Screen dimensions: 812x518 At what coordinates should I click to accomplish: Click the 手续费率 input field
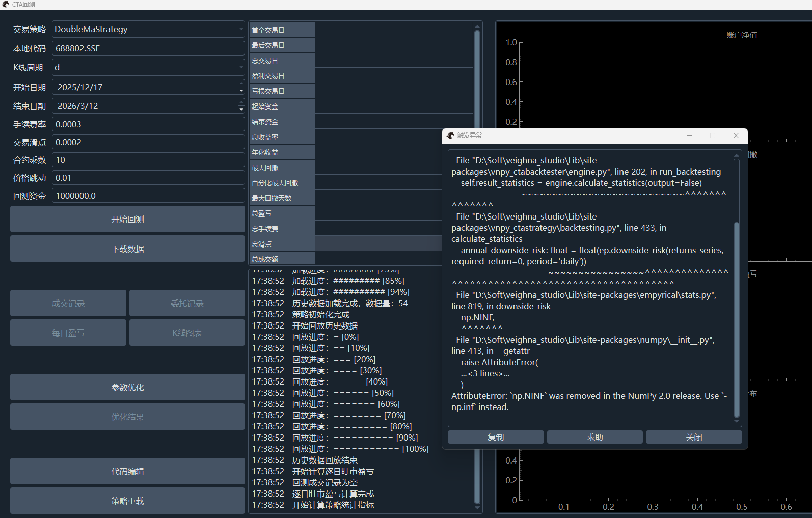[x=148, y=124]
